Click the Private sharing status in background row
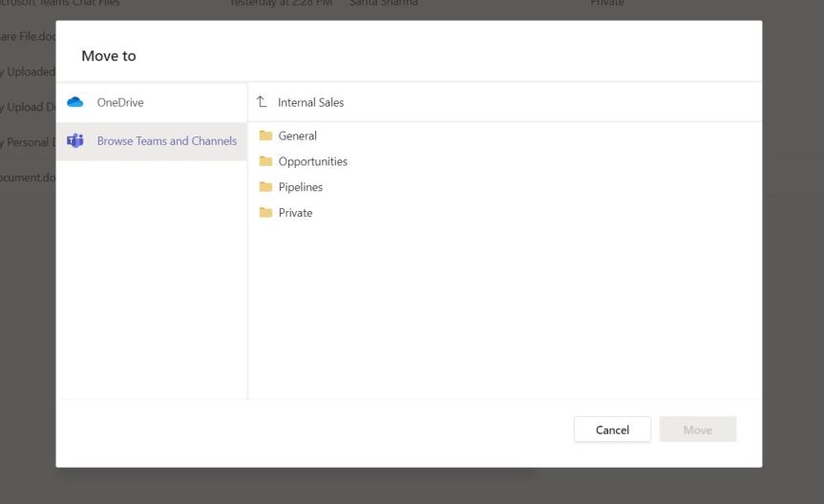The height and width of the screenshot is (504, 824). click(x=607, y=4)
